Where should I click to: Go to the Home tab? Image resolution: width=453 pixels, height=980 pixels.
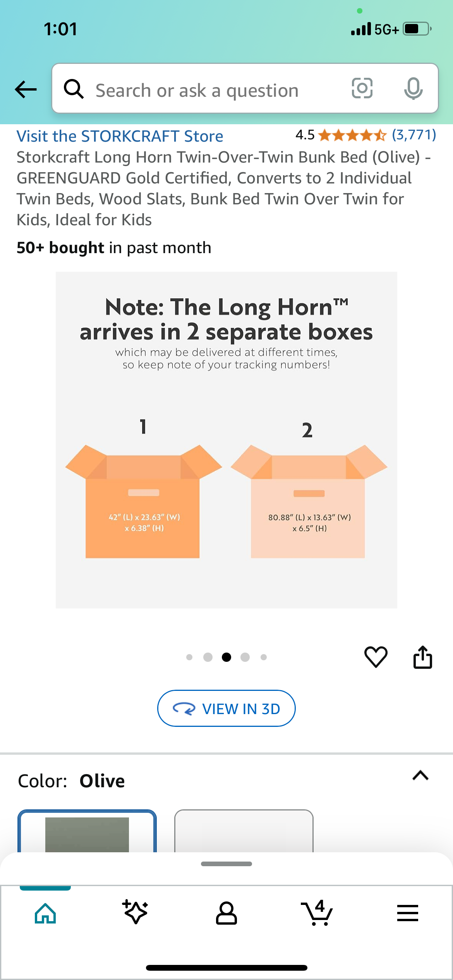click(45, 913)
